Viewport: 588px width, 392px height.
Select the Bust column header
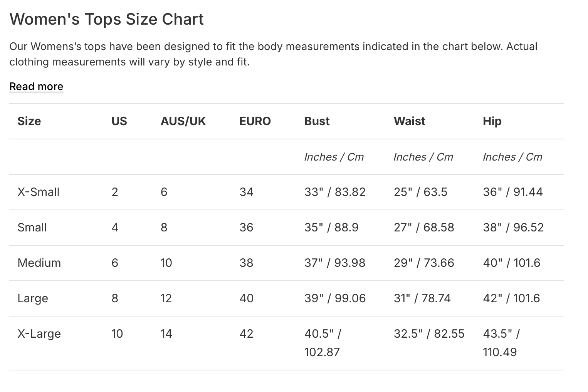317,121
